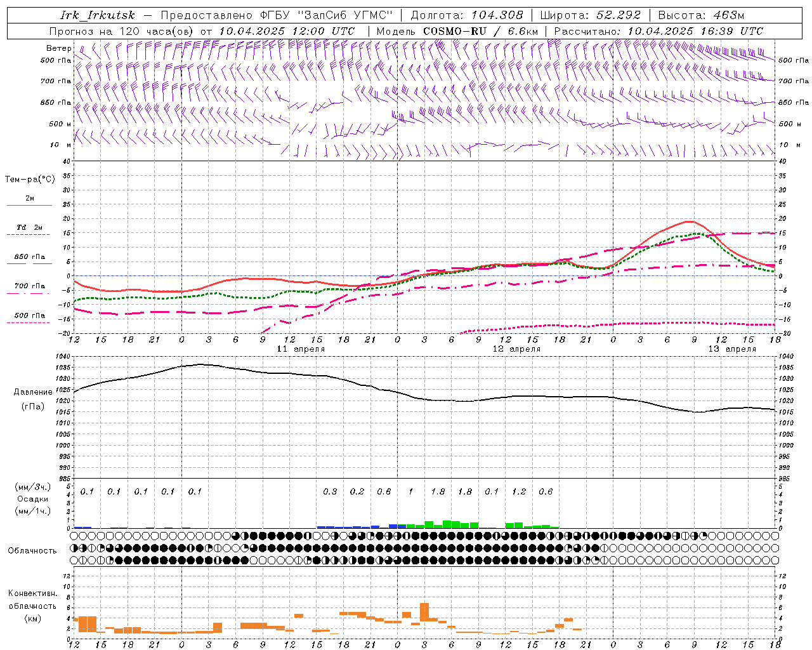This screenshot has height=650, width=812.
Task: Select the 1.2 precipitation value
Action: point(519,492)
